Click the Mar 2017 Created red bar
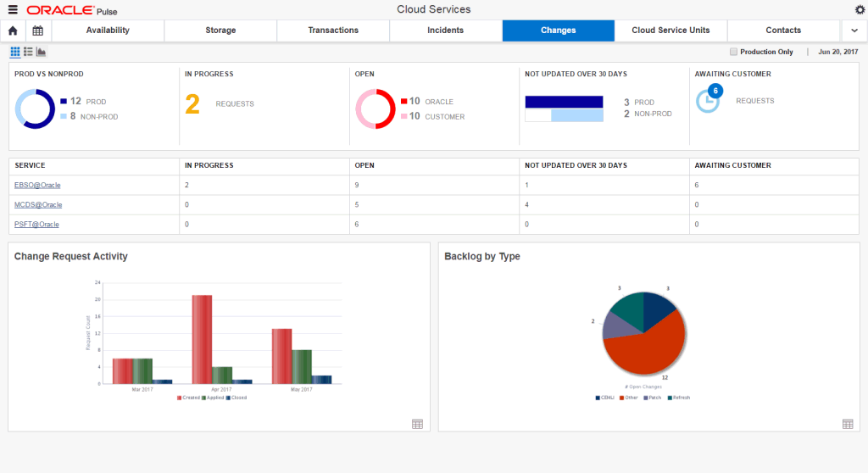This screenshot has width=868, height=473. point(122,371)
